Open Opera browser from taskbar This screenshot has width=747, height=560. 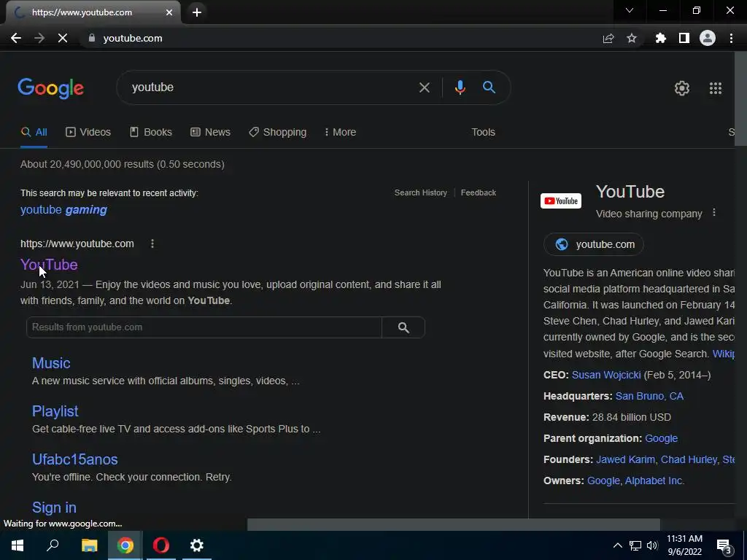[161, 545]
